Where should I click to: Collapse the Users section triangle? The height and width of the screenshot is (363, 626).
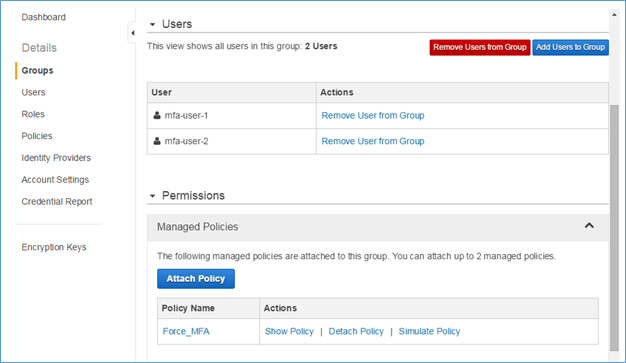point(152,24)
